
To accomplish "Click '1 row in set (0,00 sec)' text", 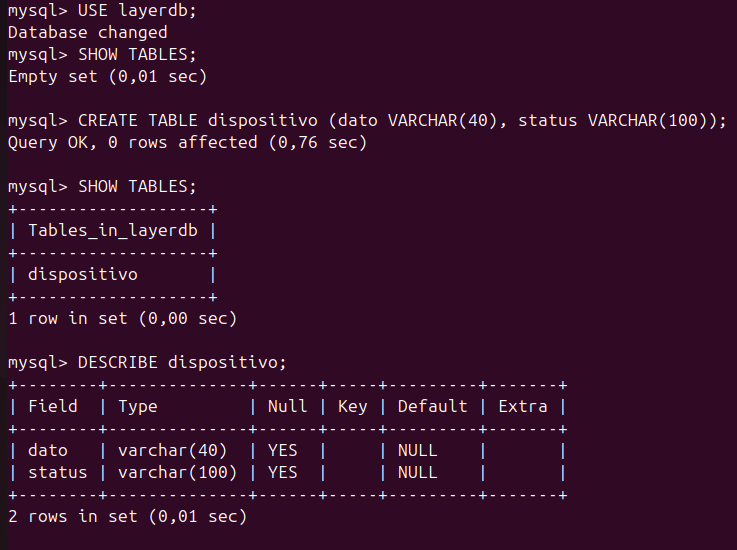I will [x=123, y=319].
